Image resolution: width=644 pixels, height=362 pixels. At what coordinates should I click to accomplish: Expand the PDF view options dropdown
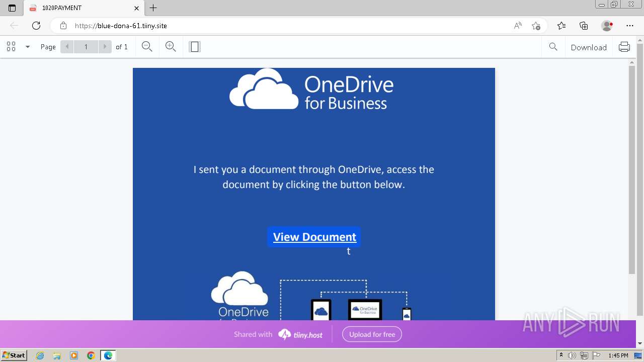[x=28, y=47]
